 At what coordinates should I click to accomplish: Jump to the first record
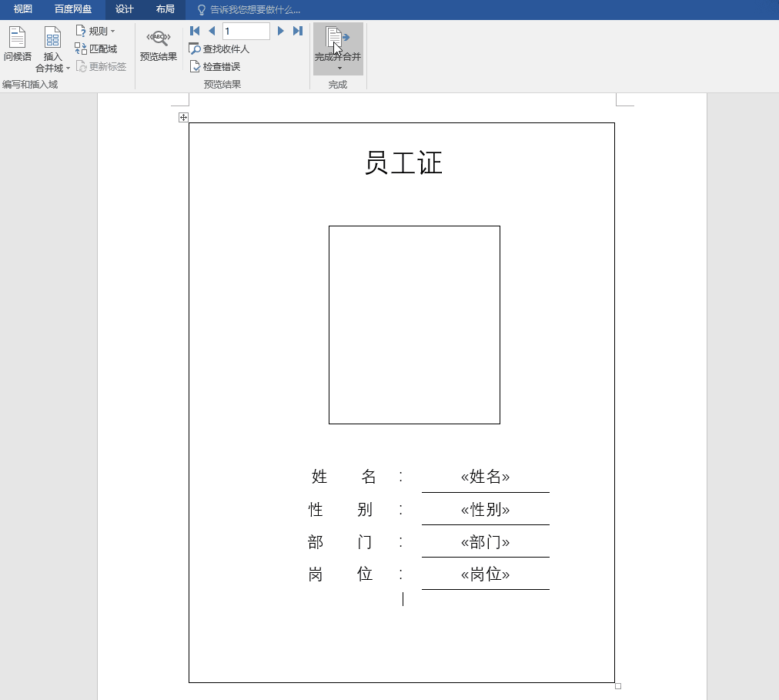[x=194, y=30]
